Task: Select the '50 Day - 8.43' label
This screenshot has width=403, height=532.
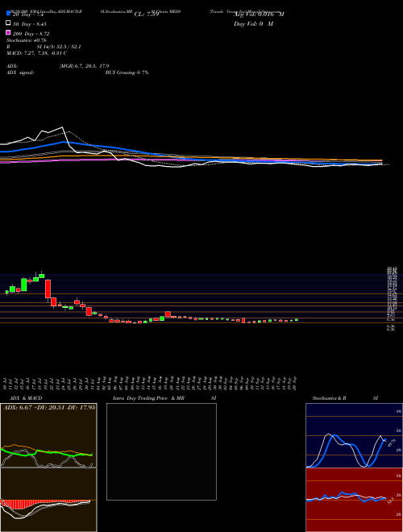Action: [30, 23]
